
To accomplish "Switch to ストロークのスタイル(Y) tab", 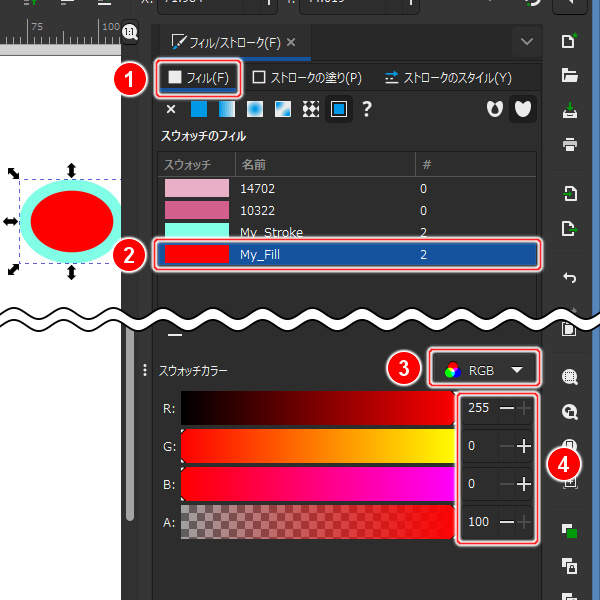I will coord(448,78).
